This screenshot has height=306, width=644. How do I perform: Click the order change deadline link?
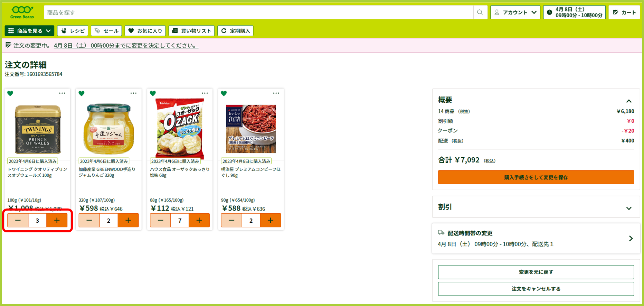(x=126, y=46)
